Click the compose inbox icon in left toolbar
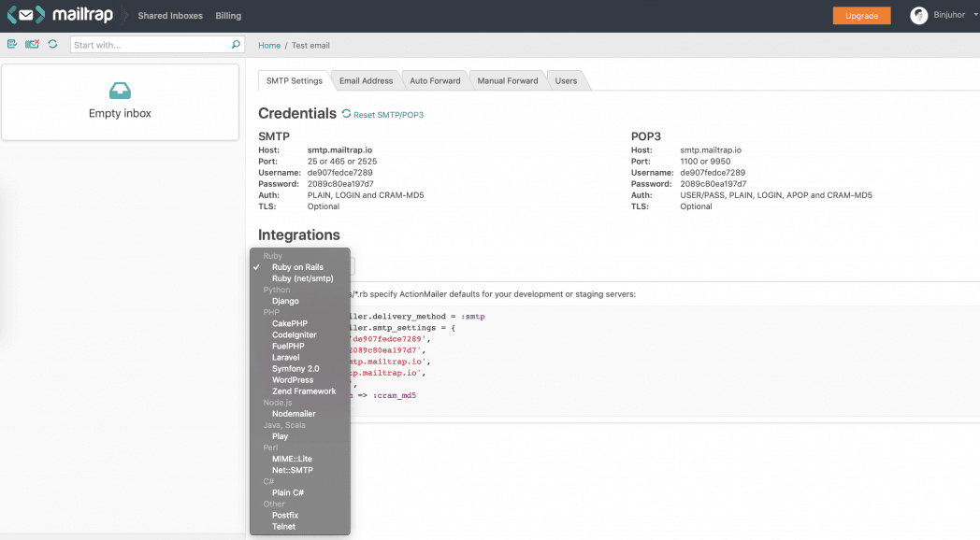 (x=12, y=44)
